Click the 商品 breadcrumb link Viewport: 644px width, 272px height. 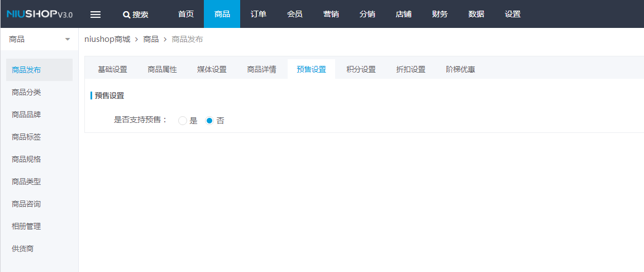(x=151, y=40)
